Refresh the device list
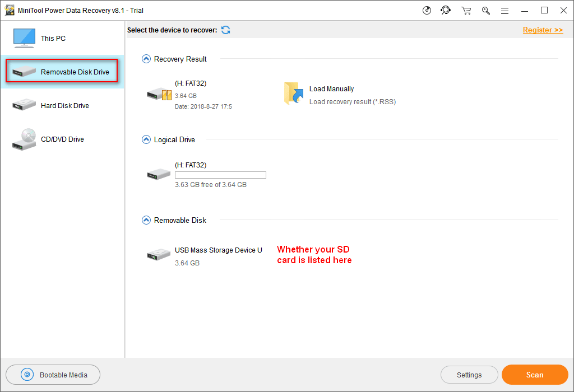The height and width of the screenshot is (392, 574). click(225, 30)
